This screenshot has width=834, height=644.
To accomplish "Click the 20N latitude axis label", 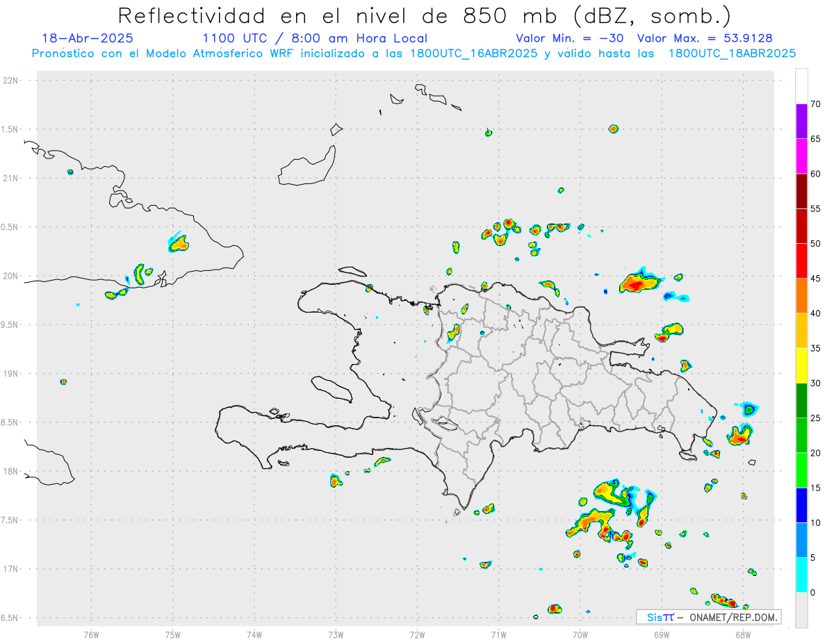I will point(12,276).
